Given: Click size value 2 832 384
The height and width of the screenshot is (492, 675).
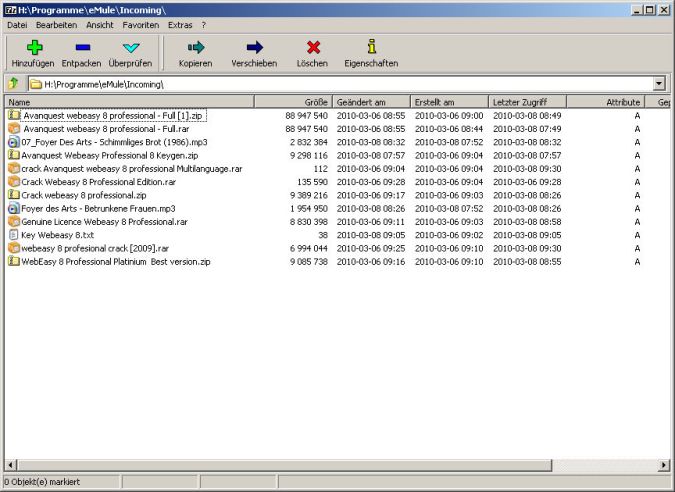Looking at the screenshot, I should point(309,142).
